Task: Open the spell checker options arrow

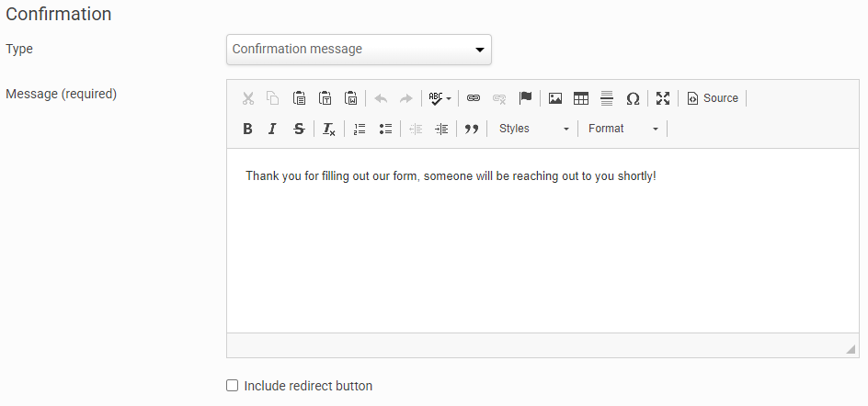Action: point(449,99)
